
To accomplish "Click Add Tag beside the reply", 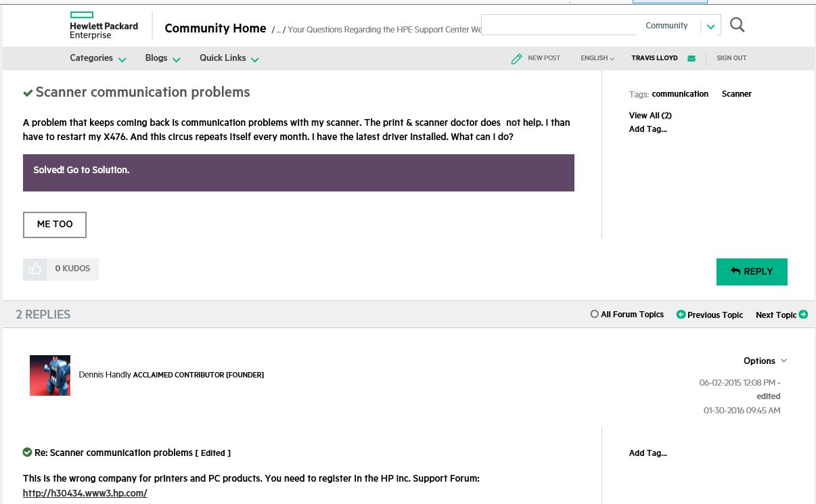I will pos(648,453).
